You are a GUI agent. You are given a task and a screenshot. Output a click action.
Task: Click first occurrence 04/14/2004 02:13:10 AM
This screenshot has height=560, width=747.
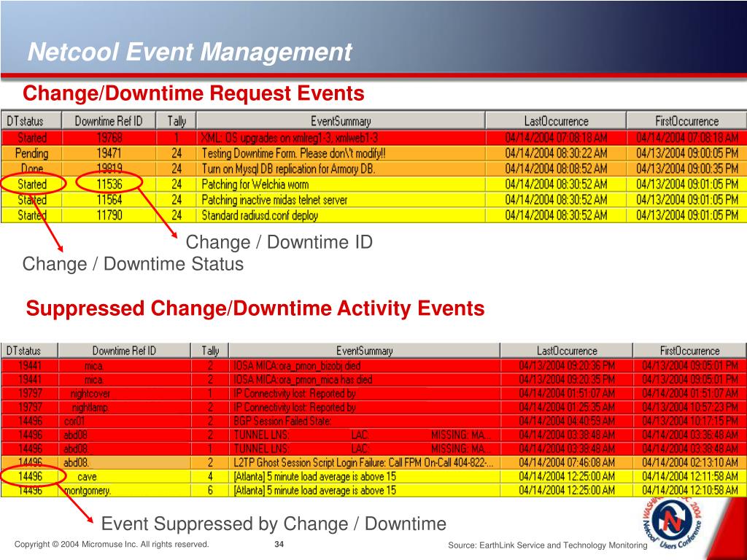(690, 462)
